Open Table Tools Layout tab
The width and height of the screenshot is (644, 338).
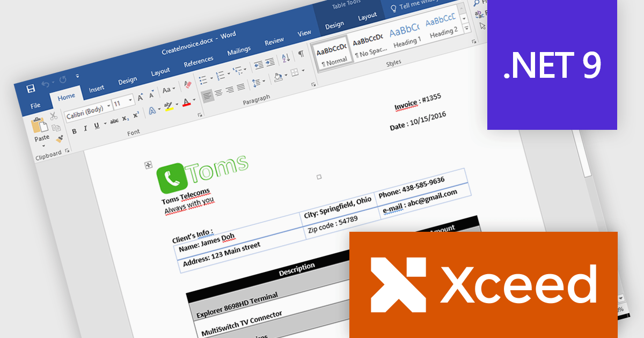pos(368,17)
